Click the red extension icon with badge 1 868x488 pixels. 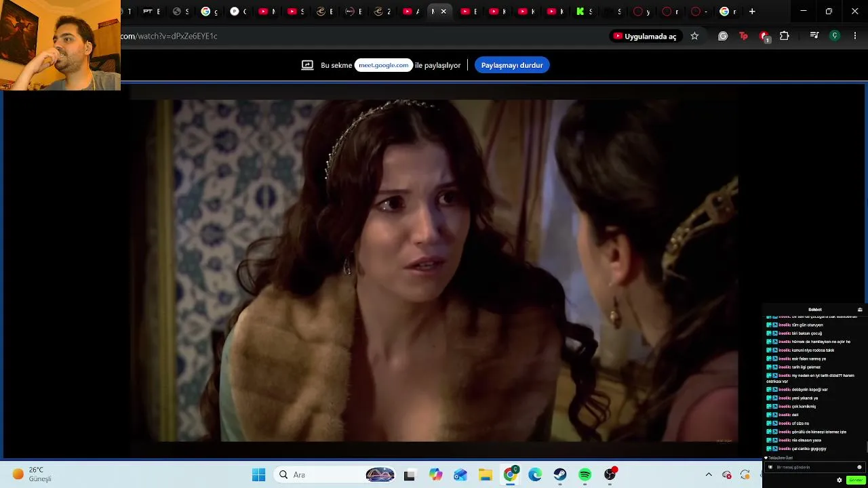pyautogui.click(x=764, y=37)
